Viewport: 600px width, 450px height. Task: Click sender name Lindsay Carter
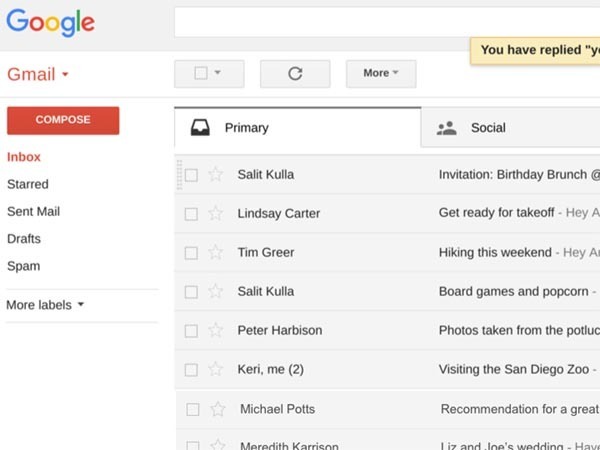click(279, 214)
